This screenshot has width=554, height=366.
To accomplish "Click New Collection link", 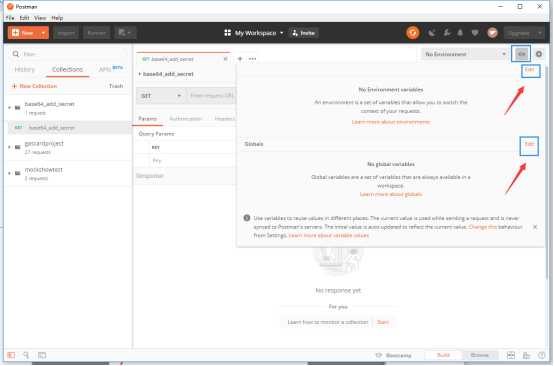I will click(35, 86).
